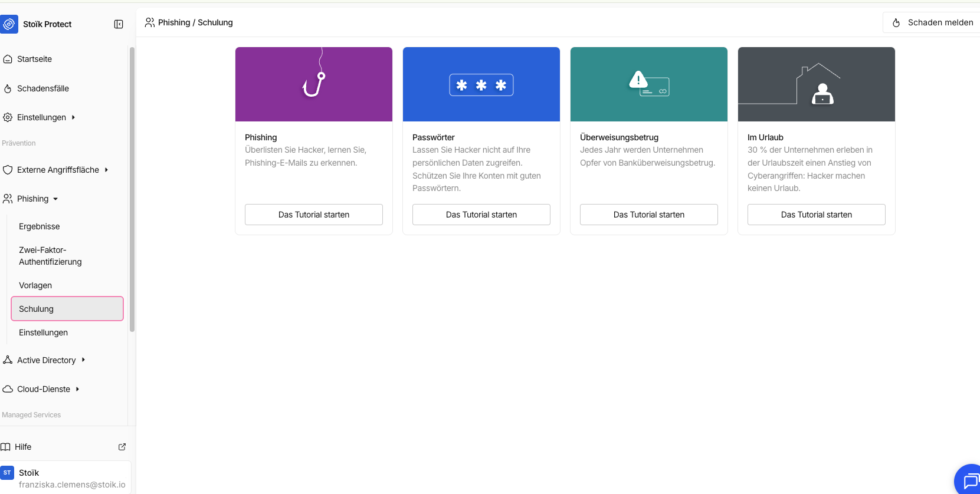This screenshot has height=494, width=980.
Task: Start the Überweisungsbetrug tutorial
Action: (649, 215)
